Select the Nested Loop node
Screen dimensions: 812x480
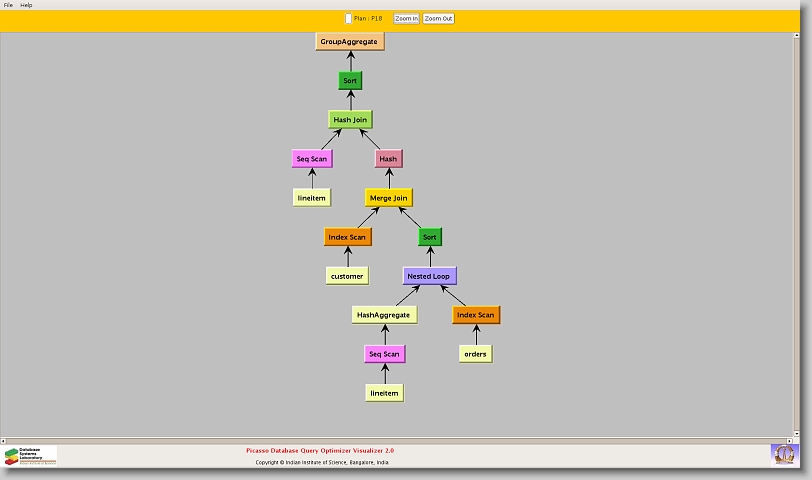[429, 276]
